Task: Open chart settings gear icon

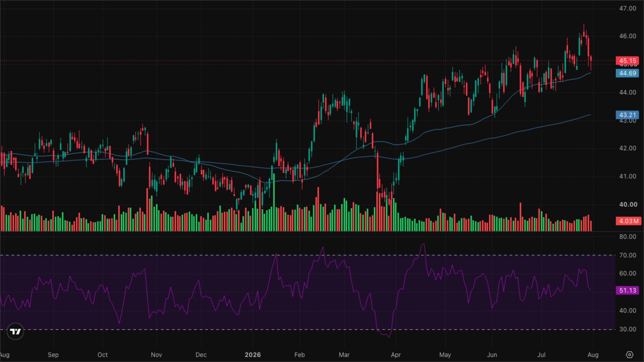Action: (629, 355)
